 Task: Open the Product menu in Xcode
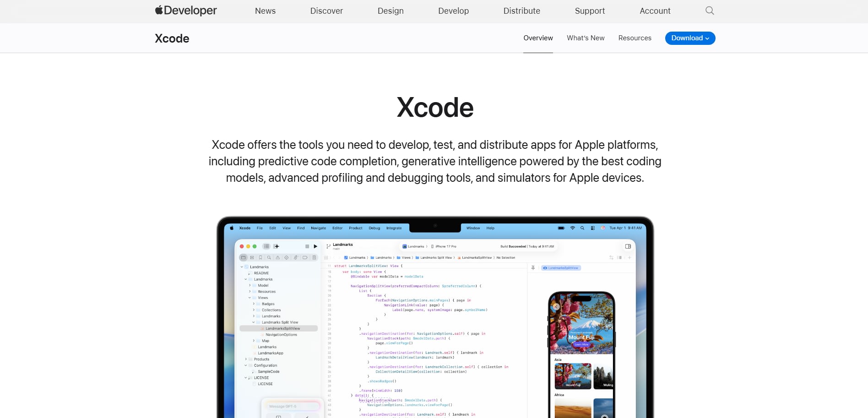tap(355, 228)
